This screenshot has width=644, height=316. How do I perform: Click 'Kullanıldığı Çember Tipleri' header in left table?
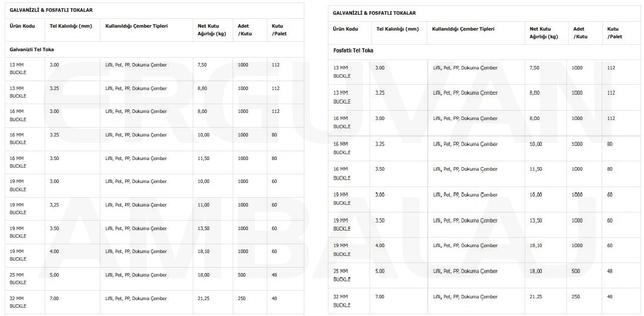pyautogui.click(x=136, y=26)
